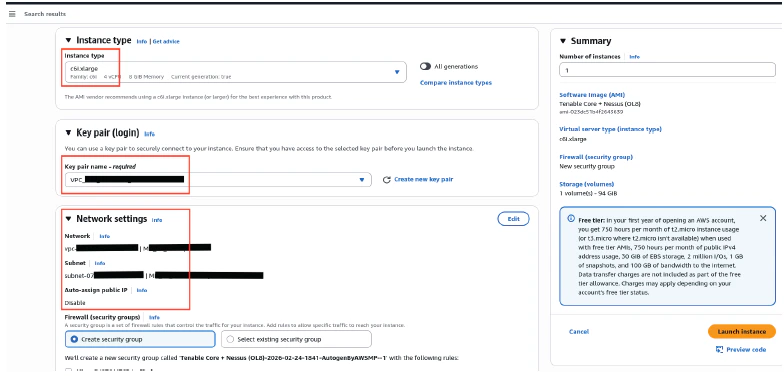This screenshot has width=784, height=379.
Task: Click the Launch instance button
Action: (742, 332)
